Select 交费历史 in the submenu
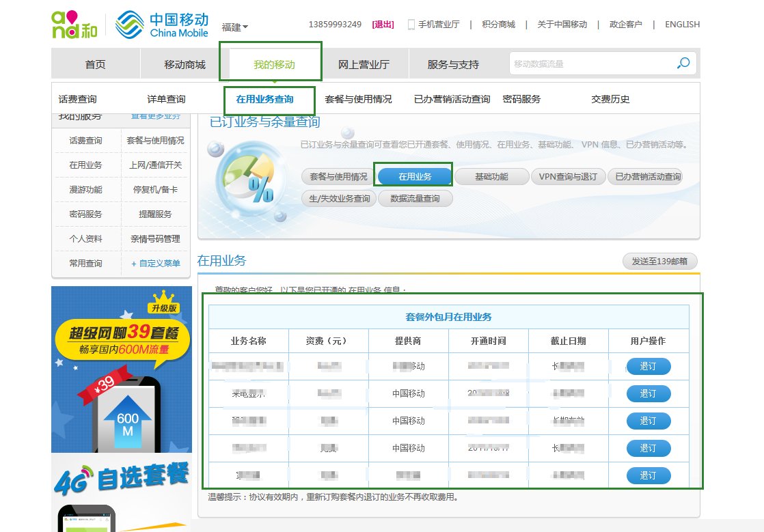 [x=609, y=98]
